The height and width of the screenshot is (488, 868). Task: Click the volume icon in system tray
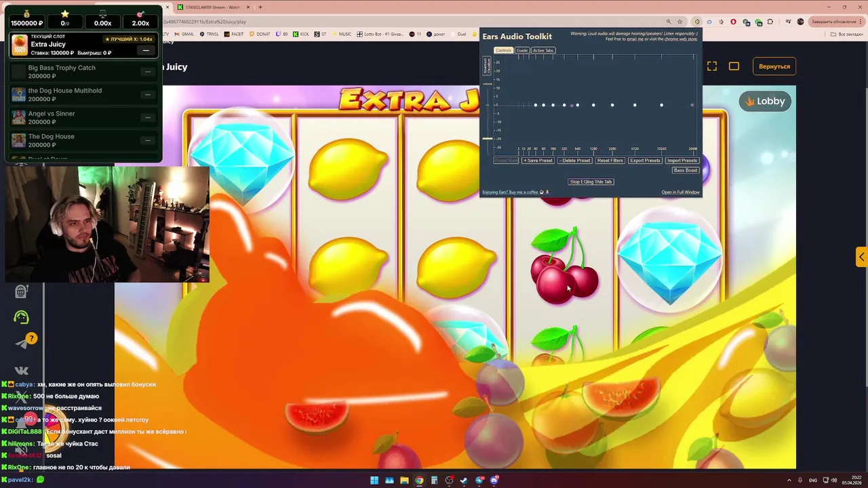coord(833,481)
